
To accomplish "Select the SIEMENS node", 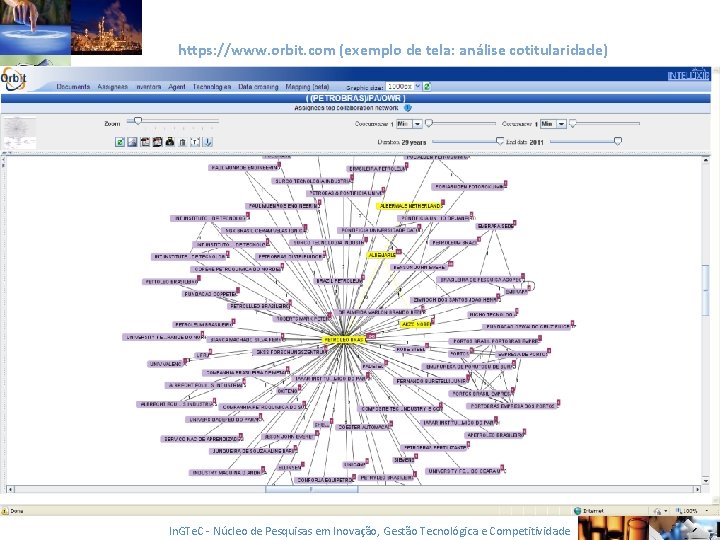I will coord(404,460).
